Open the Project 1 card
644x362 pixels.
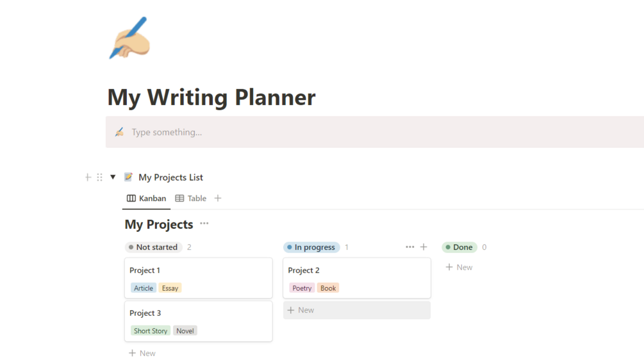(x=198, y=271)
